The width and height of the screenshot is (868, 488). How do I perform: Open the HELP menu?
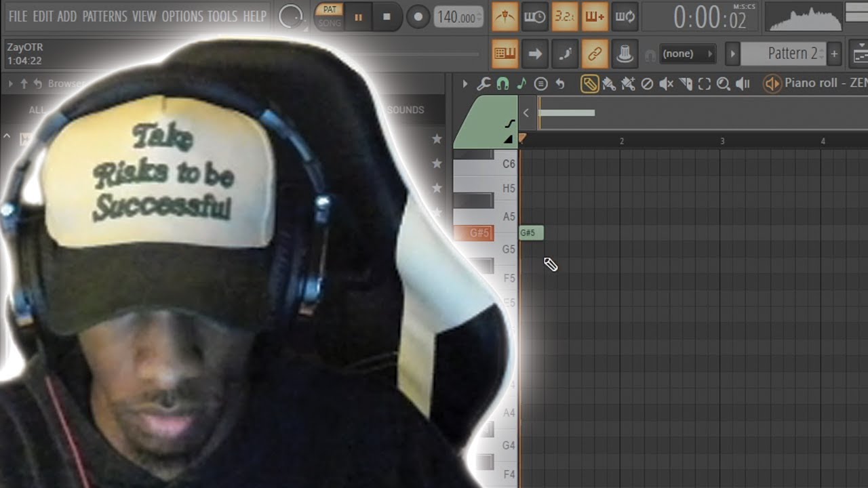(254, 16)
